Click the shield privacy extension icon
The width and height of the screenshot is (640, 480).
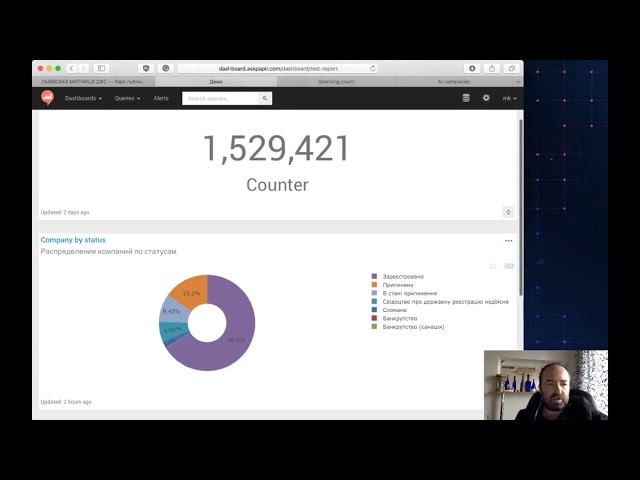pos(146,68)
